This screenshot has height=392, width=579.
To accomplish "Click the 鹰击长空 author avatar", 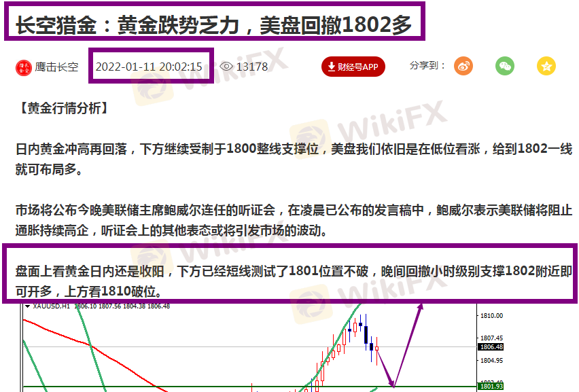I will pyautogui.click(x=24, y=67).
